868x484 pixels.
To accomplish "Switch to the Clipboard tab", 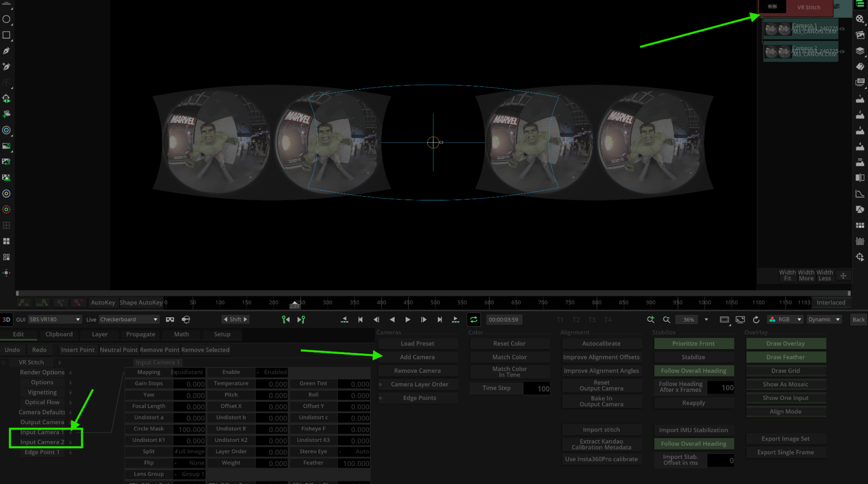I will point(59,334).
